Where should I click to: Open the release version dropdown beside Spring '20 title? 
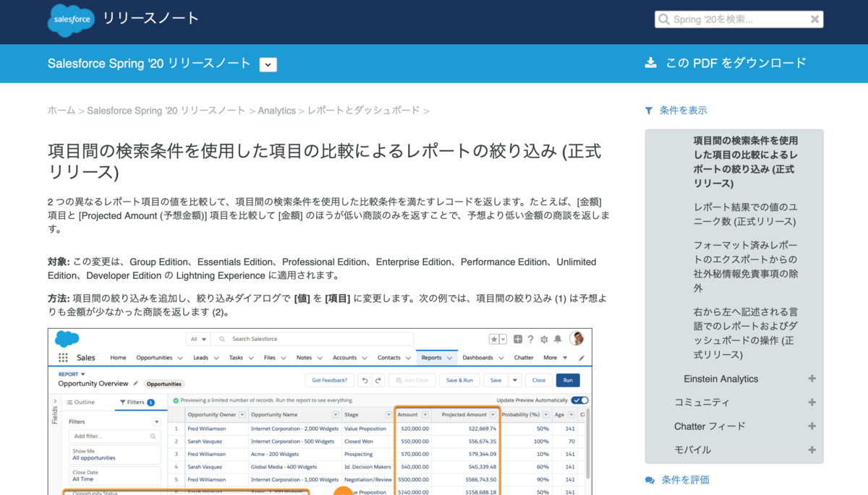[x=268, y=64]
